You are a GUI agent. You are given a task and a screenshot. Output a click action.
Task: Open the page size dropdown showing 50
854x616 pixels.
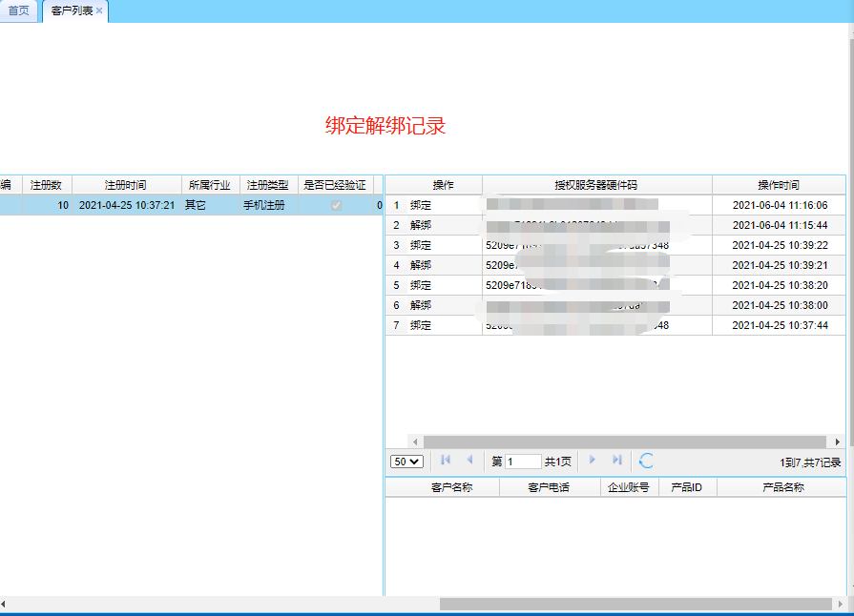(406, 462)
